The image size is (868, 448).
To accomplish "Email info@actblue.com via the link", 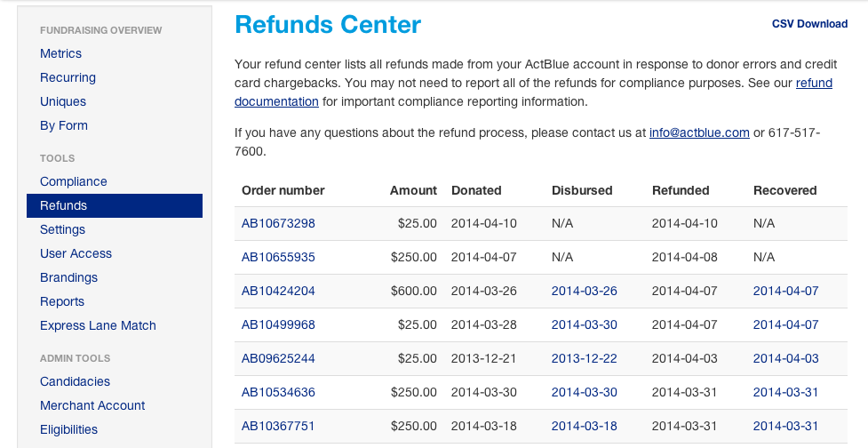I will (699, 133).
